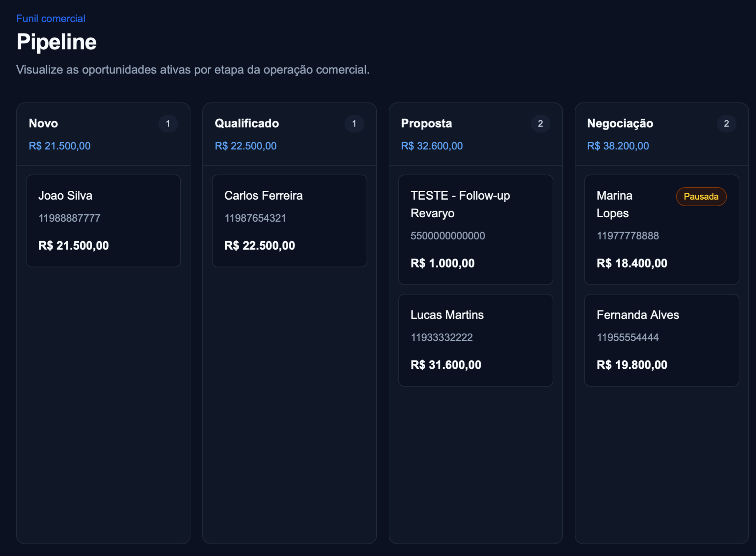Open the Joao Silva opportunity card

[103, 221]
